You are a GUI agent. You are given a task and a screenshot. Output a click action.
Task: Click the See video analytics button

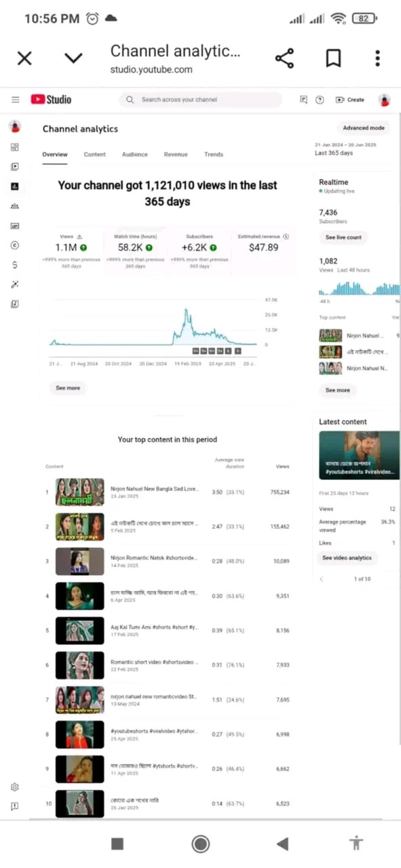tap(347, 558)
